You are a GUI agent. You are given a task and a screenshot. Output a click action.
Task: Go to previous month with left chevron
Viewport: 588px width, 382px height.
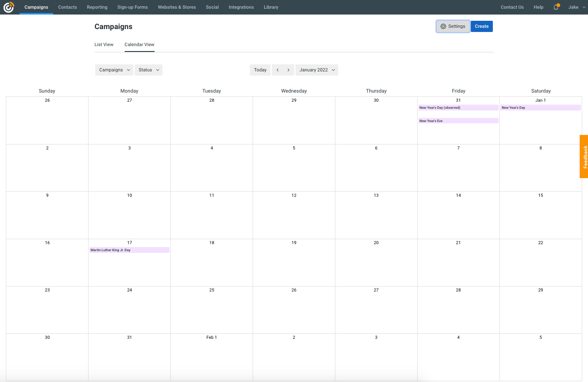tap(278, 70)
